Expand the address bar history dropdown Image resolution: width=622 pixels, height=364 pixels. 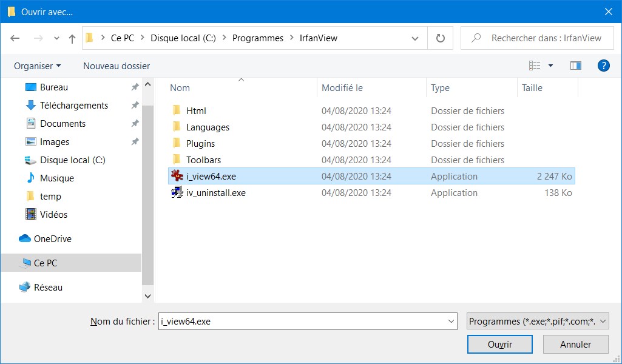[415, 38]
